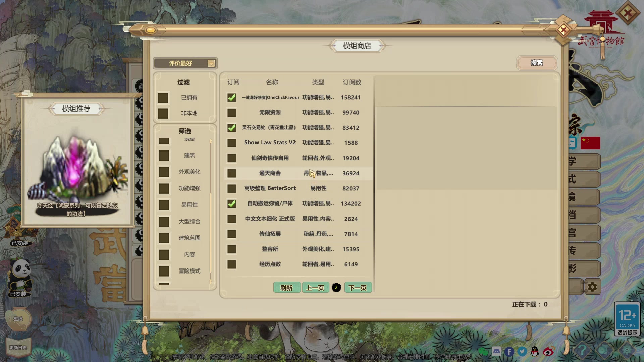Sort by the 订阅数 column header
Viewport: 644px width, 362px height.
point(352,82)
